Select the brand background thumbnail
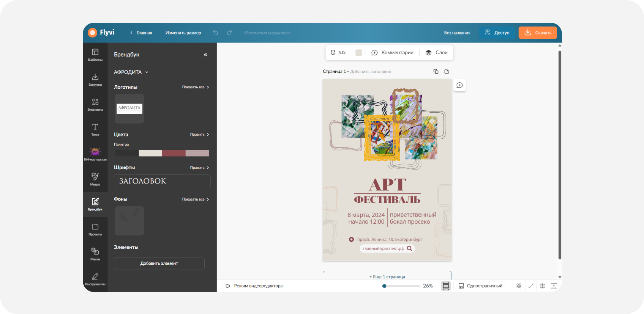 [x=129, y=221]
